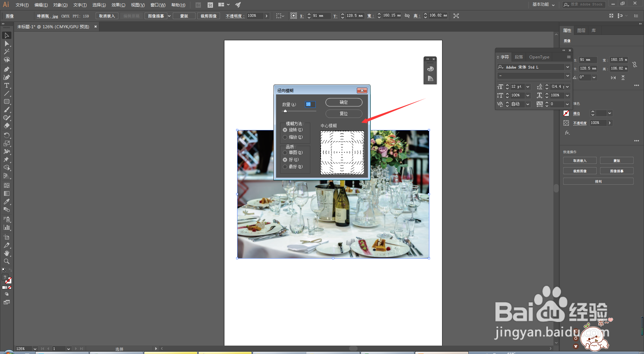Expand the 图像描摹 options dropdown in control bar
Viewport: 644px width, 354px height.
coord(169,16)
